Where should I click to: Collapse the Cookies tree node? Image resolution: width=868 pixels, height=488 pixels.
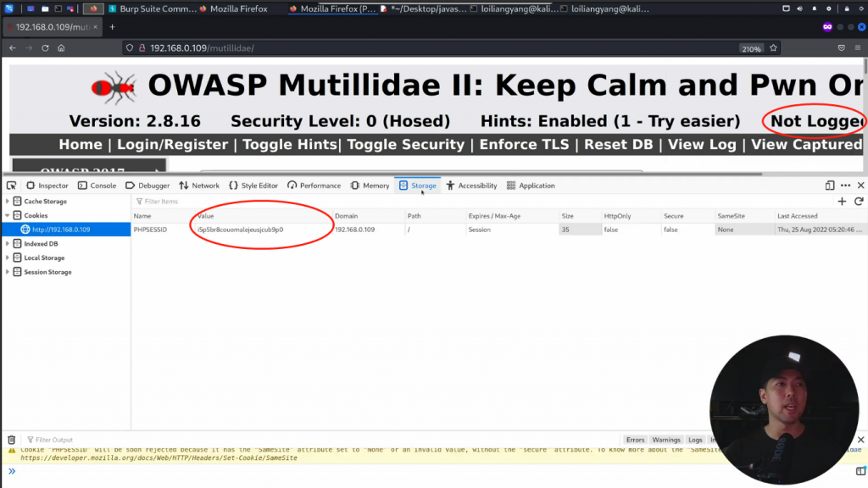click(x=7, y=215)
